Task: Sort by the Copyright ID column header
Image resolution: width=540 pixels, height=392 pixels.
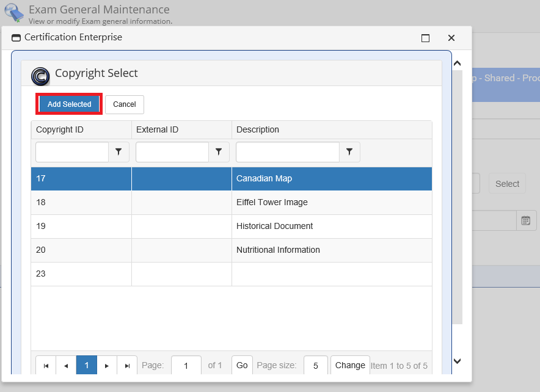Action: tap(60, 129)
